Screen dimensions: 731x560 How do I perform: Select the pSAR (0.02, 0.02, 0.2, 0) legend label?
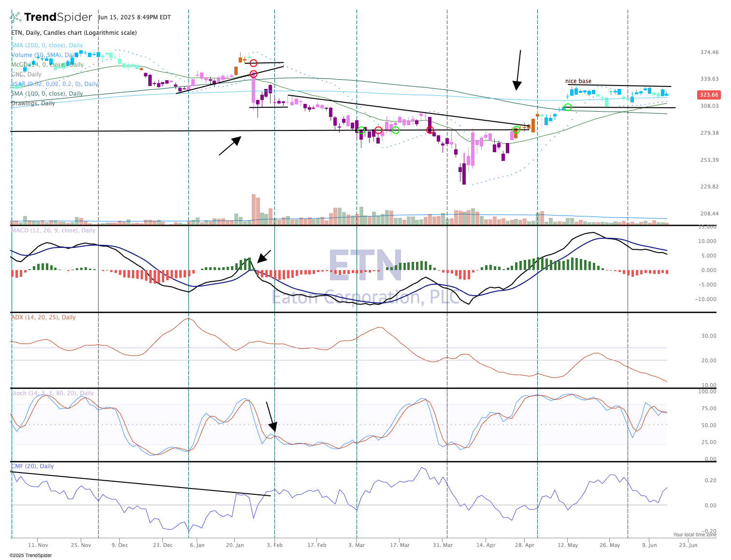[54, 84]
